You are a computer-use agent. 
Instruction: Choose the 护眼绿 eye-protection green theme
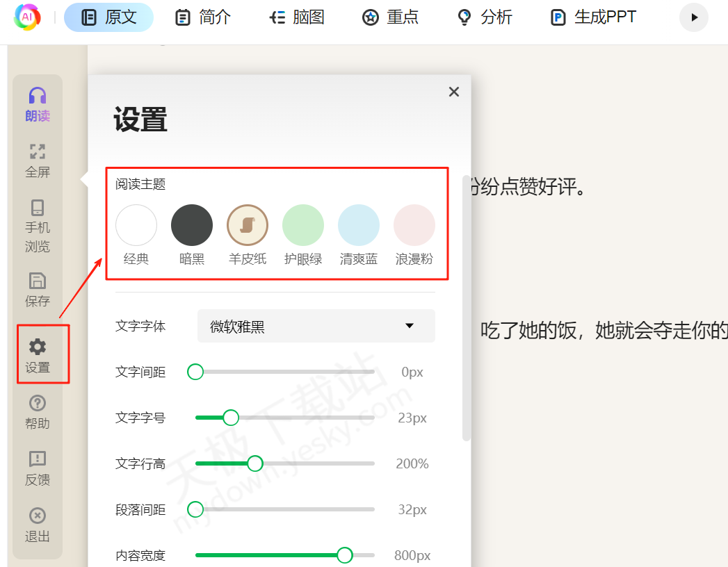point(303,224)
